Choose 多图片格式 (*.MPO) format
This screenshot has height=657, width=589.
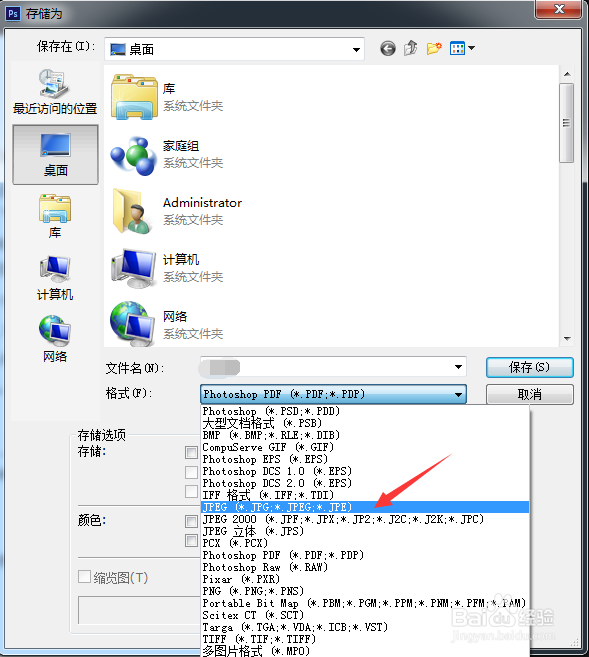tap(365, 651)
